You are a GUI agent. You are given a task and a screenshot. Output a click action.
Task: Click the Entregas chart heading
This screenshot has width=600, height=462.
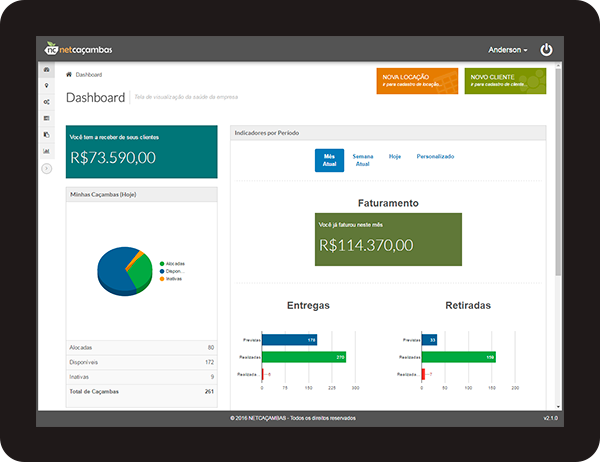coord(308,305)
